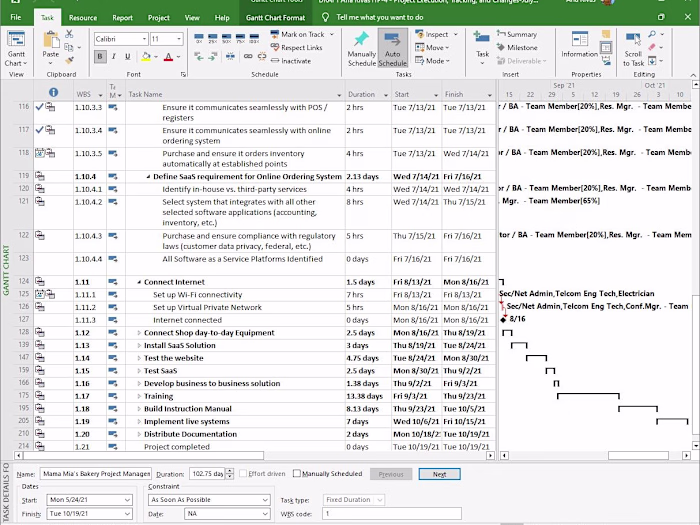Switch to the Resource tab

point(83,18)
